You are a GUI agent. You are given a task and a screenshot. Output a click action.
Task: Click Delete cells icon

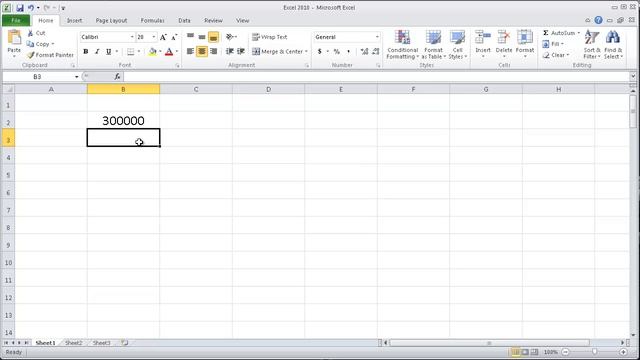[x=504, y=38]
